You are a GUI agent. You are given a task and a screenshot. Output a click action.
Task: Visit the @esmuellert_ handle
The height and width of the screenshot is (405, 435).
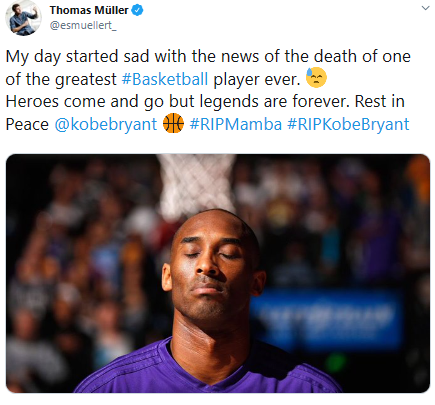(x=83, y=25)
